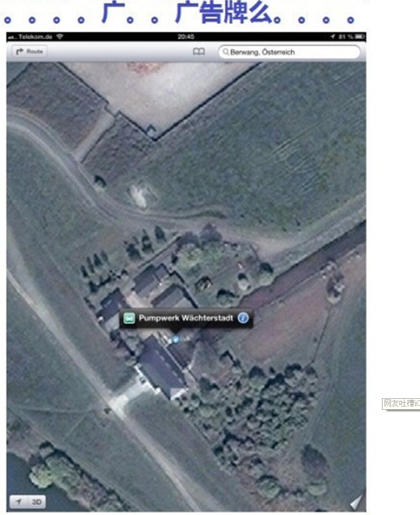Click the large dark-roofed building on map
Viewport: 420px width, 515px height.
pos(161,367)
